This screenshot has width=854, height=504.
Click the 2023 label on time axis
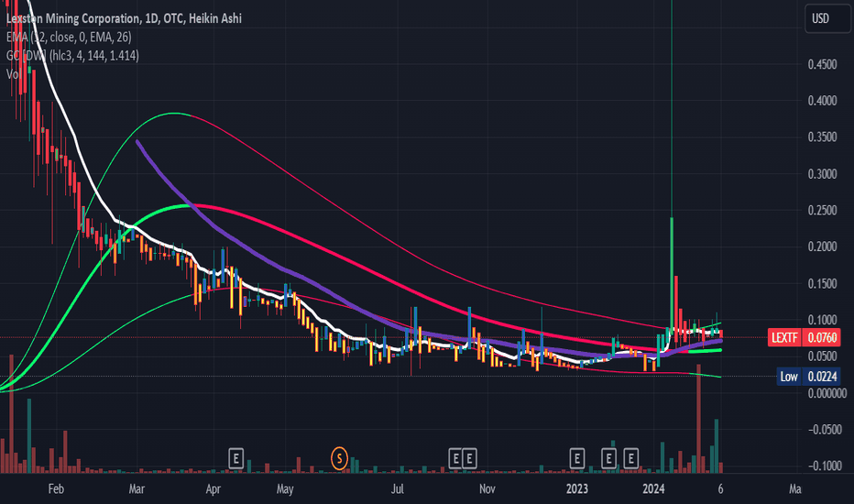576,488
